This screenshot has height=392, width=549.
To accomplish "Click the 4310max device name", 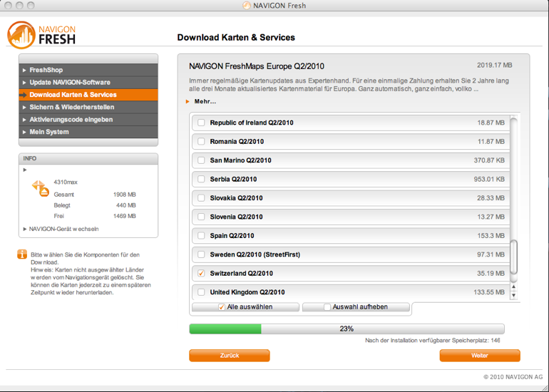I will (66, 182).
